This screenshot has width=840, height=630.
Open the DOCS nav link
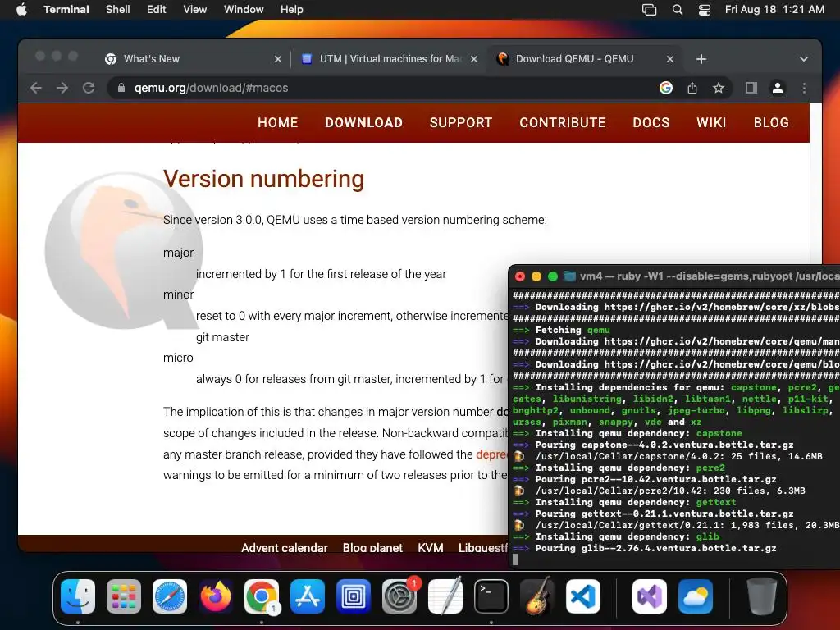click(x=651, y=123)
